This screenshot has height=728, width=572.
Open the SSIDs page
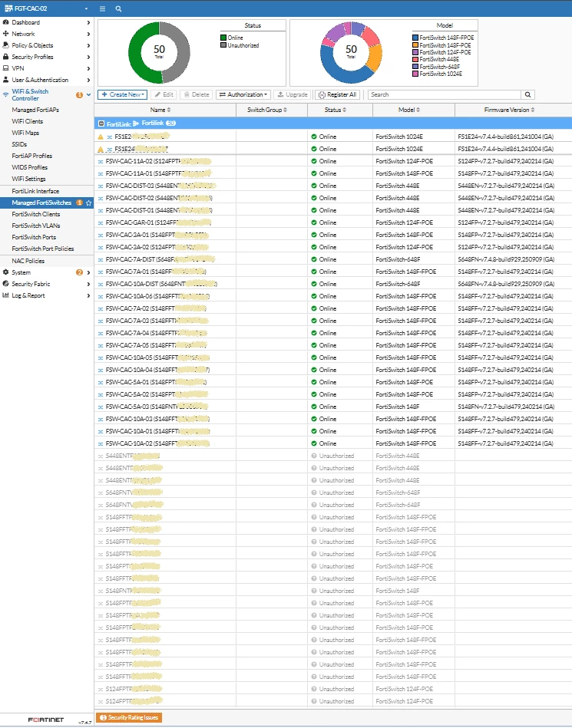[19, 144]
